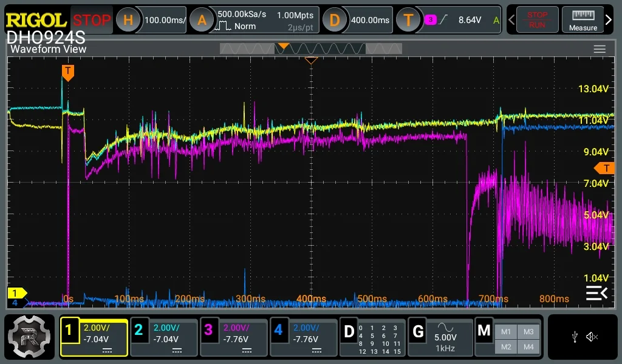Click the trigger source channel 3 badge

click(431, 19)
